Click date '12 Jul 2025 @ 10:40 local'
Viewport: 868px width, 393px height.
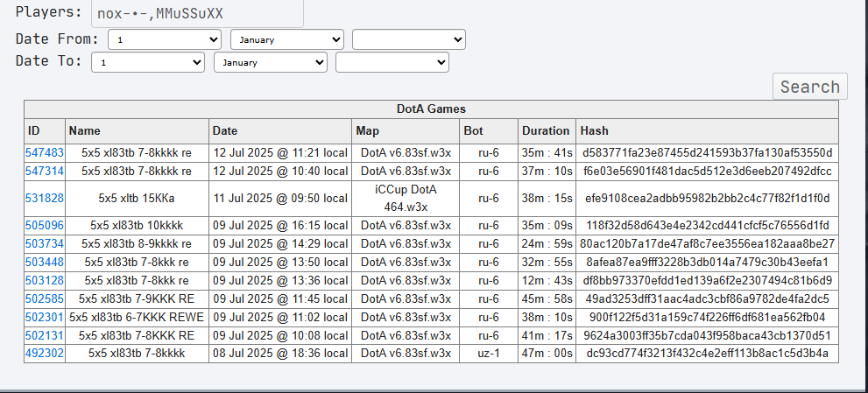tap(280, 171)
